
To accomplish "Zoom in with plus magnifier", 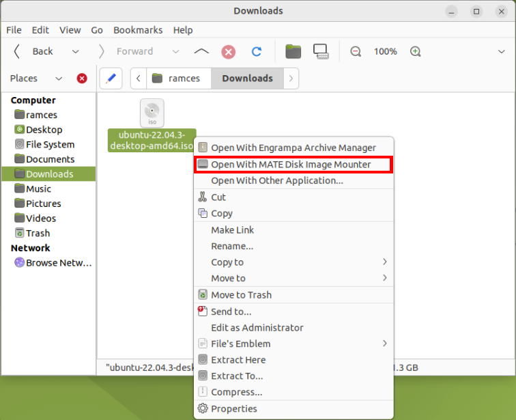I will click(x=415, y=52).
